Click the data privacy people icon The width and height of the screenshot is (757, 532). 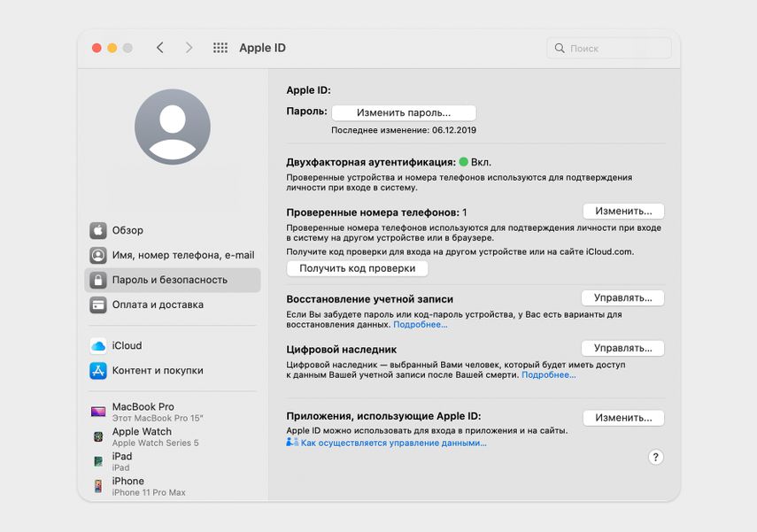point(292,443)
